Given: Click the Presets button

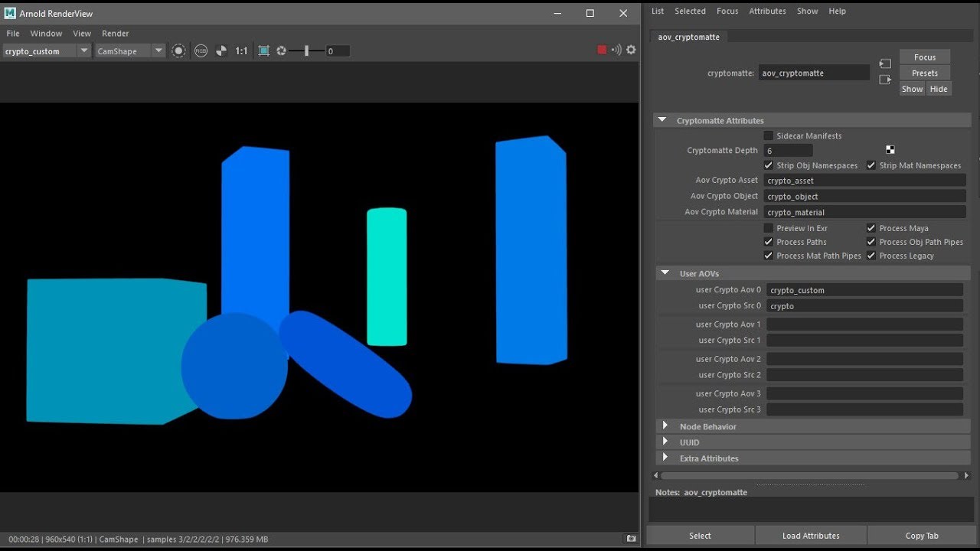Looking at the screenshot, I should pyautogui.click(x=925, y=73).
